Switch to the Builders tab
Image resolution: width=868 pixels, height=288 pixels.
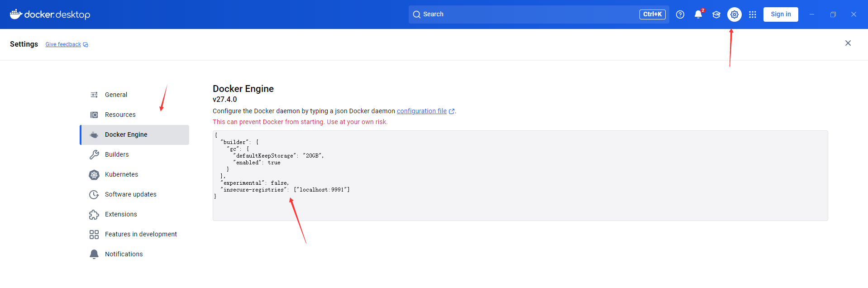pos(134,154)
